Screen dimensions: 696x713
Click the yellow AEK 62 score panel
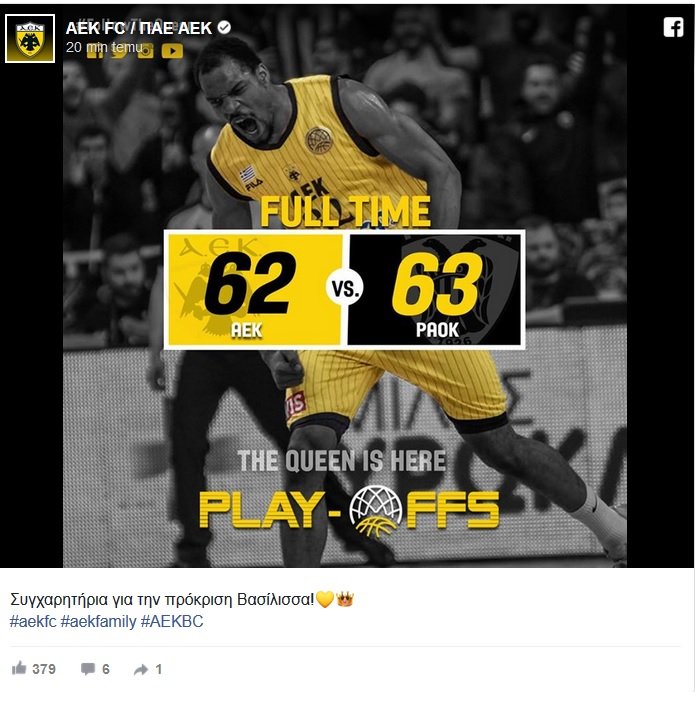pos(255,290)
